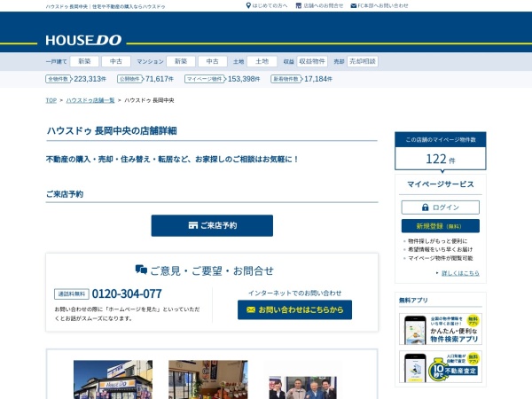Click the 新規登録 (無料) button
This screenshot has height=399, width=532.
[441, 226]
